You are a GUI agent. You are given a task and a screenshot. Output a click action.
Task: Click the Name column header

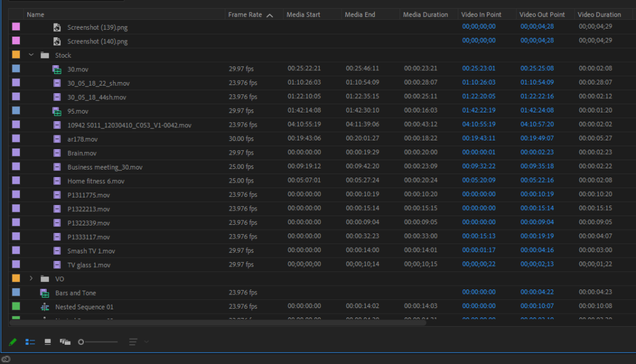pos(35,15)
